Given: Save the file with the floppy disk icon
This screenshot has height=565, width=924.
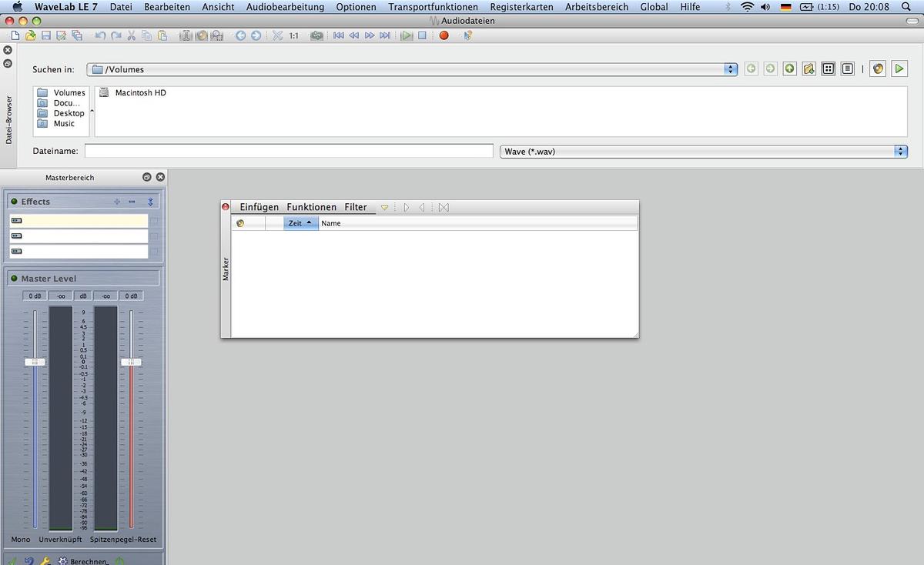Looking at the screenshot, I should coord(46,35).
